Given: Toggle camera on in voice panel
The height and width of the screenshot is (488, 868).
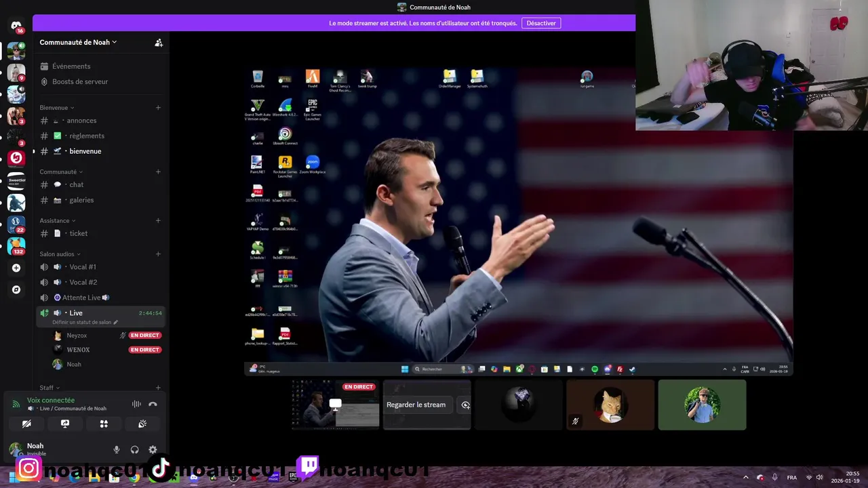Looking at the screenshot, I should tap(26, 424).
